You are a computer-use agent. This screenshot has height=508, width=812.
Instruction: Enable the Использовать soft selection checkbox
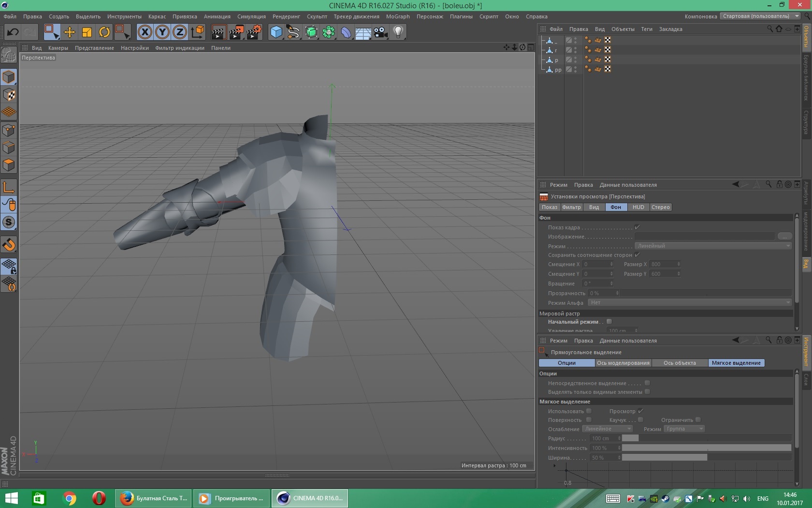pyautogui.click(x=589, y=411)
